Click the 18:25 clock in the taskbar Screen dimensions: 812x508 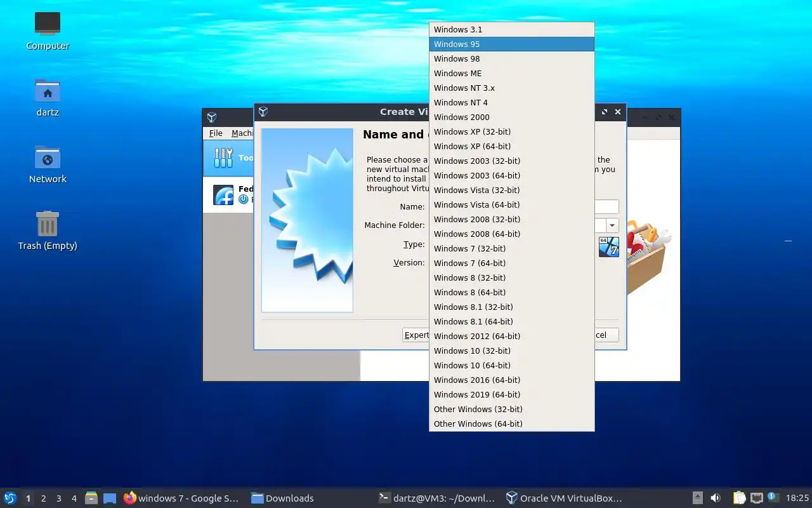(x=797, y=498)
